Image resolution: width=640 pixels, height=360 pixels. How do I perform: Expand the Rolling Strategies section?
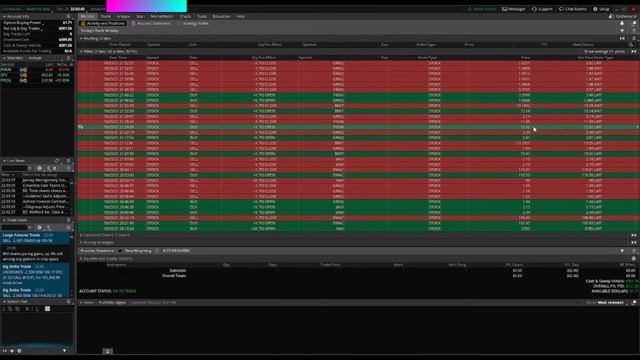(81, 242)
